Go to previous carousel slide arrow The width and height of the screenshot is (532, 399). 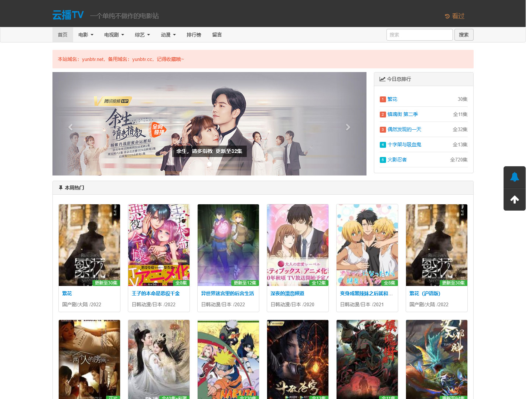[71, 127]
